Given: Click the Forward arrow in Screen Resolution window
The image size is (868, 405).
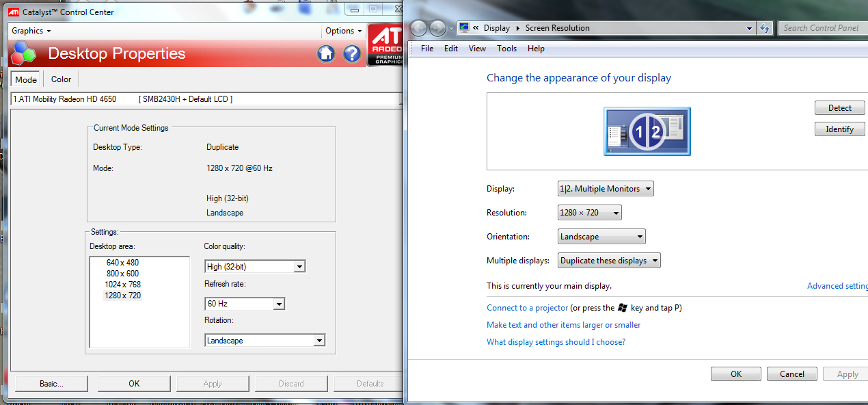Looking at the screenshot, I should [437, 28].
